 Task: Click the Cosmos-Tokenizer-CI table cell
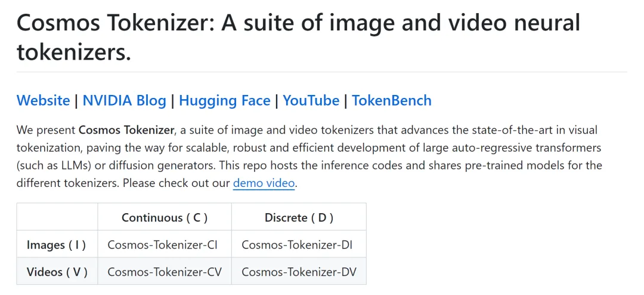[x=165, y=244]
